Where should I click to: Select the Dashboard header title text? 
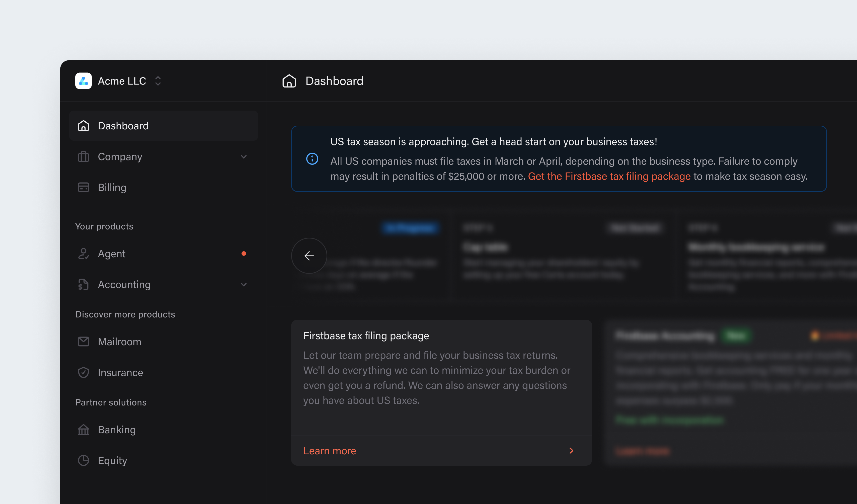(x=334, y=81)
